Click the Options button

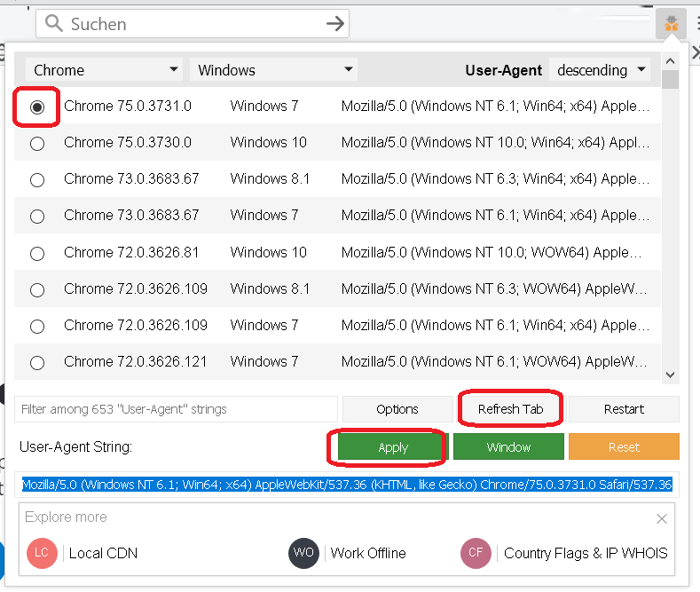tap(397, 409)
